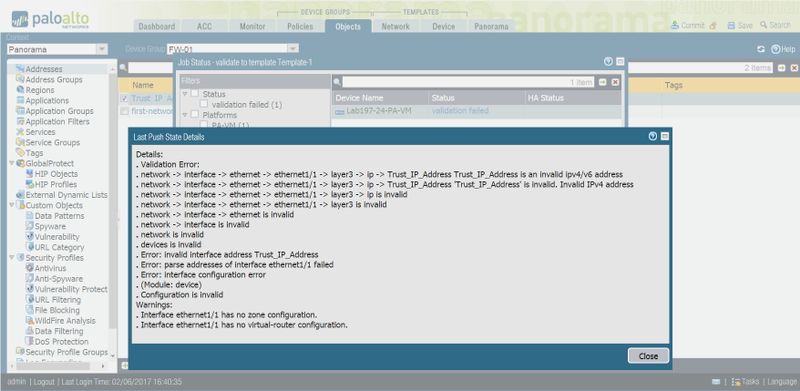Open the Tags icon in sidebar
800x391 pixels.
(20, 153)
